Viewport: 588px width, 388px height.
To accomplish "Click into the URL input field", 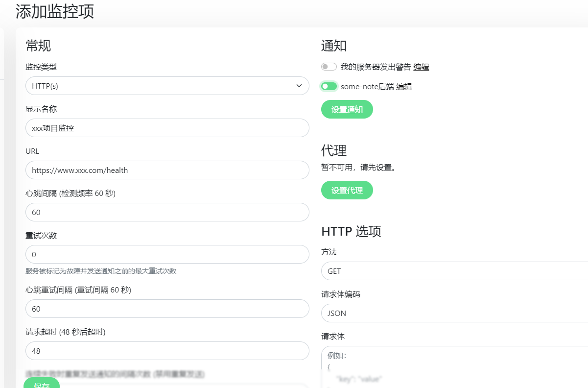I will click(x=167, y=170).
